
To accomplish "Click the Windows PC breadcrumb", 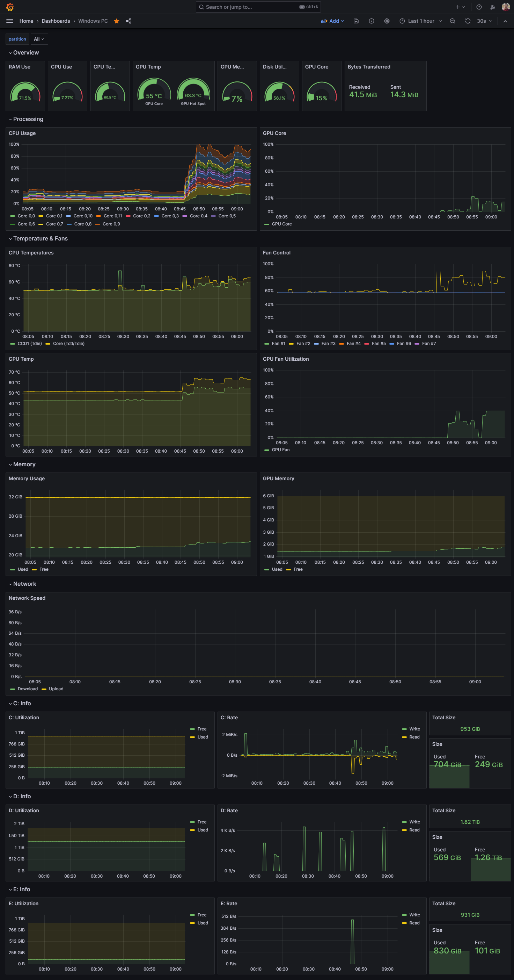I will [93, 21].
